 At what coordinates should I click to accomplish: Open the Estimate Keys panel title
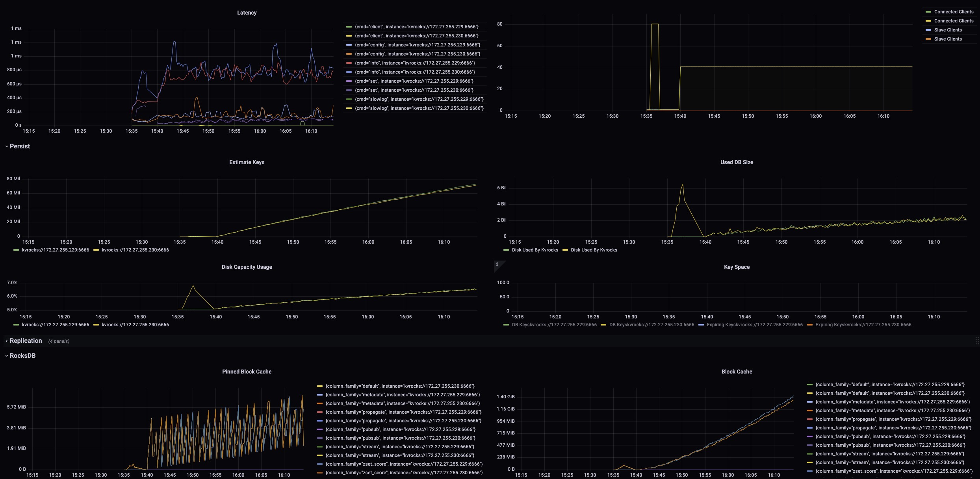tap(247, 162)
